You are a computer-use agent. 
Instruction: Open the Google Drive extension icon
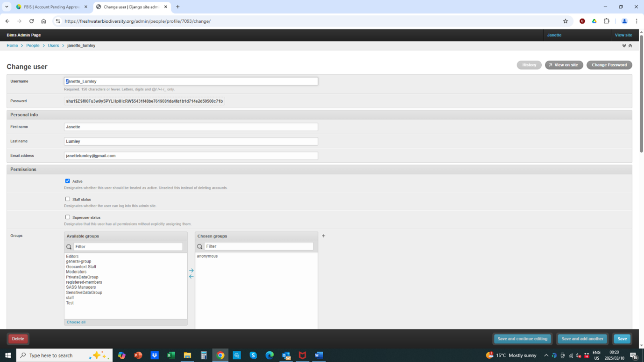pyautogui.click(x=594, y=21)
